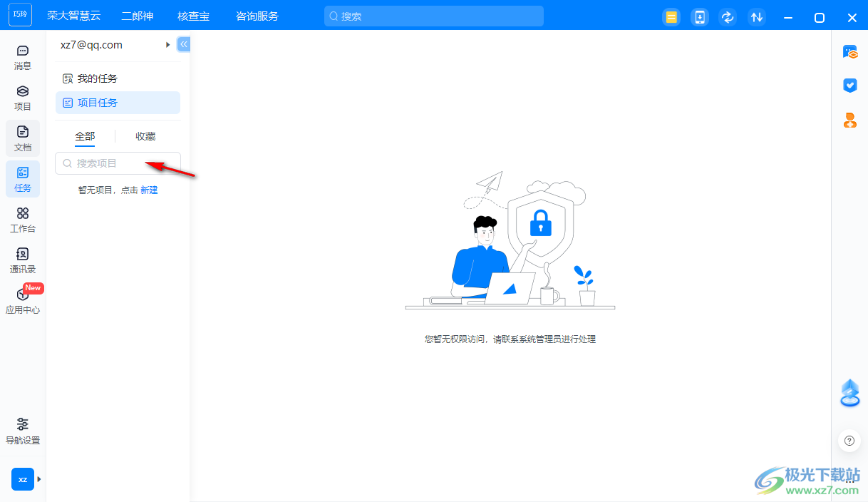The height and width of the screenshot is (502, 868).
Task: Select 我的任务 in the panel
Action: pyautogui.click(x=118, y=78)
